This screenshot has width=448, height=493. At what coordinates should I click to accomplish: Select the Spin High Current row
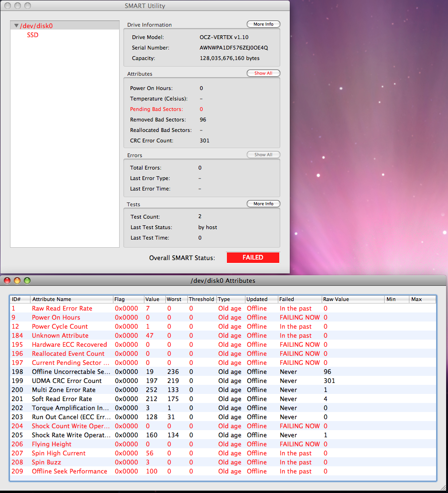(223, 453)
